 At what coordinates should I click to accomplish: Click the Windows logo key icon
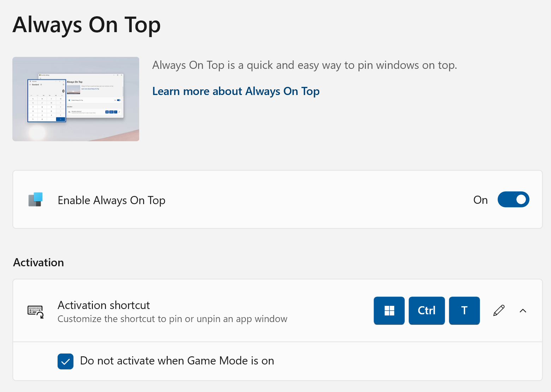[x=389, y=311]
